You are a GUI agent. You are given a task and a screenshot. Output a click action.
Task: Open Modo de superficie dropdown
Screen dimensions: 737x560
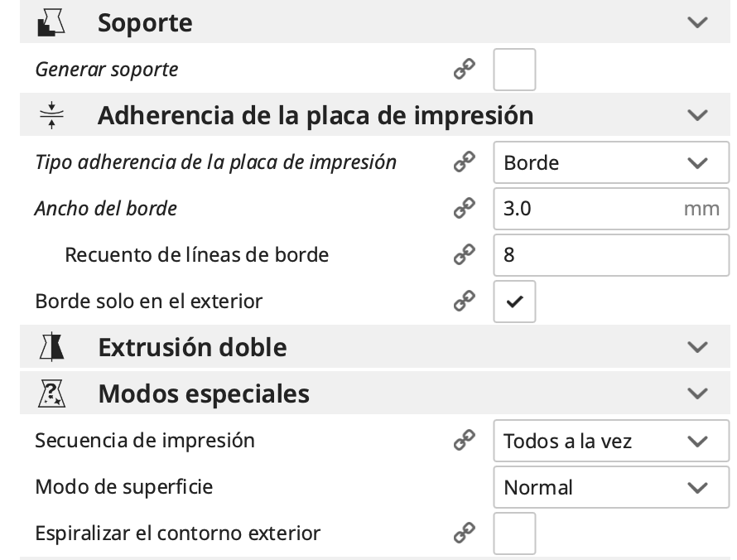click(610, 487)
